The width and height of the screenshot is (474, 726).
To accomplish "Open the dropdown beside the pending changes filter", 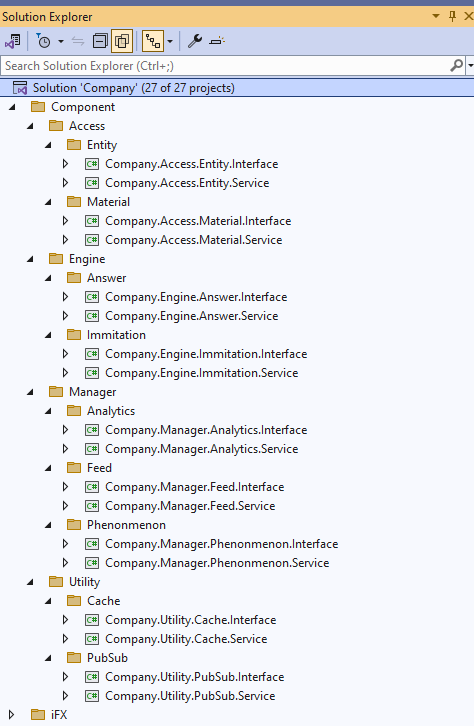I will coord(61,42).
